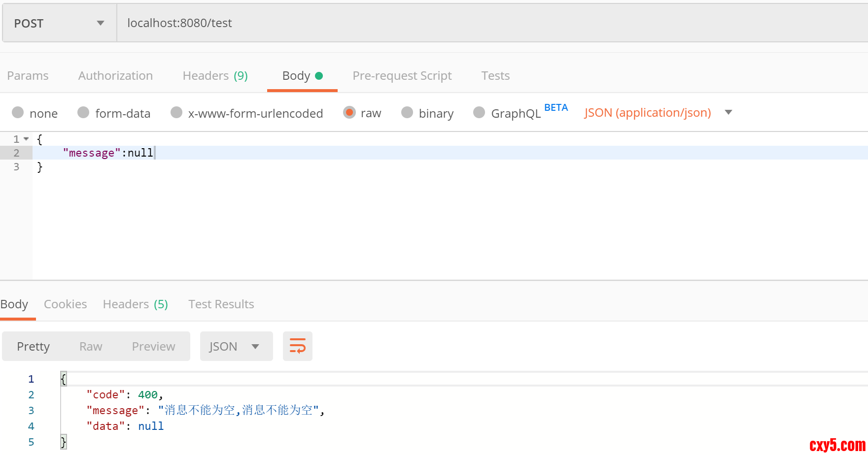Select the form-data radio option
868x455 pixels.
pos(84,113)
